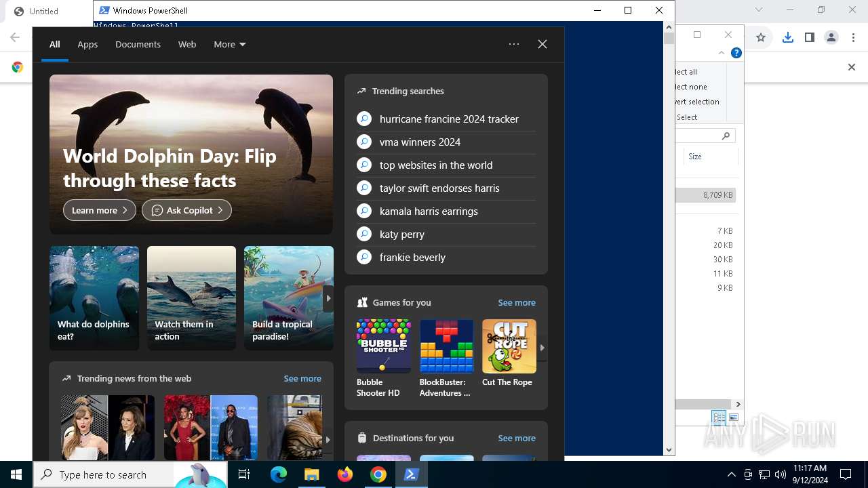Open the Chrome profile avatar

point(831,38)
